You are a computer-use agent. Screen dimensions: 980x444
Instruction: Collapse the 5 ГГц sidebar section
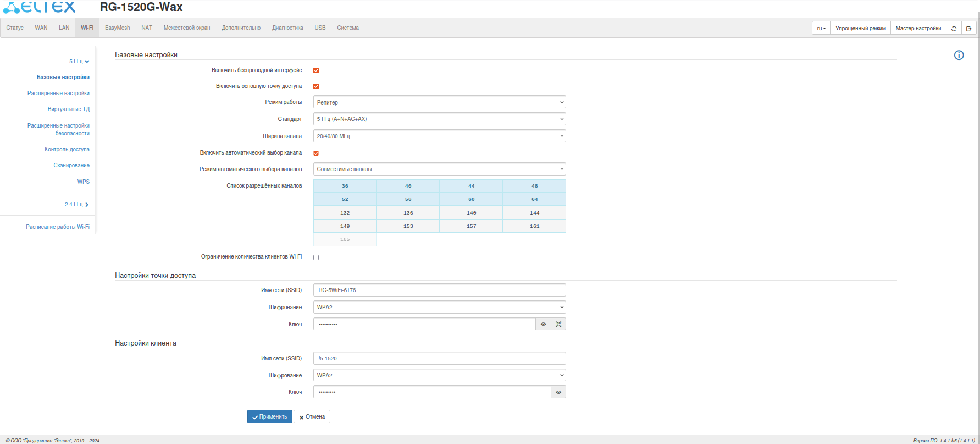(x=79, y=61)
